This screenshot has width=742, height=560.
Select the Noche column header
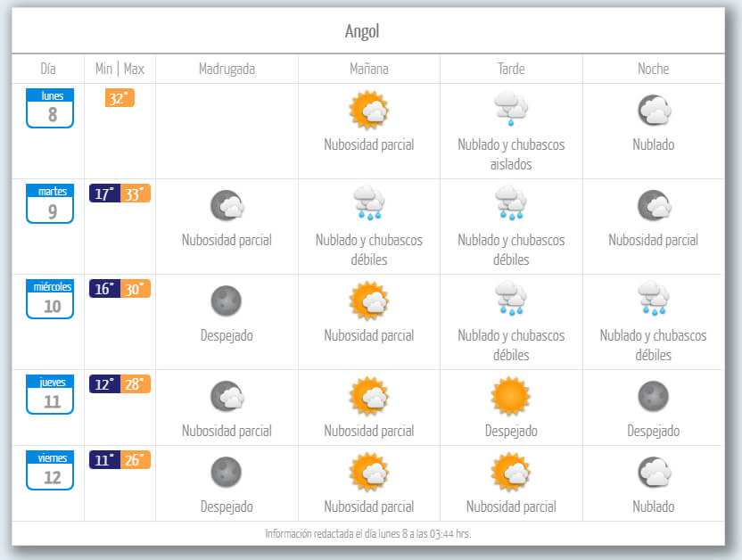coord(654,69)
